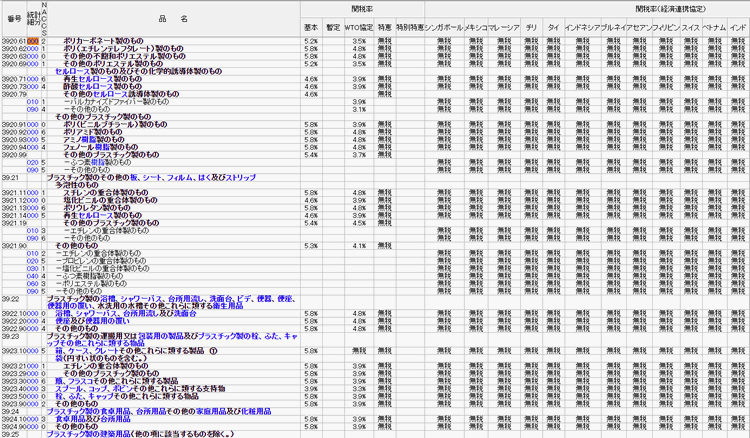This screenshot has height=438, width=750.
Task: Open the 食卓用品 link in row 3924.10
Action: pos(71,419)
